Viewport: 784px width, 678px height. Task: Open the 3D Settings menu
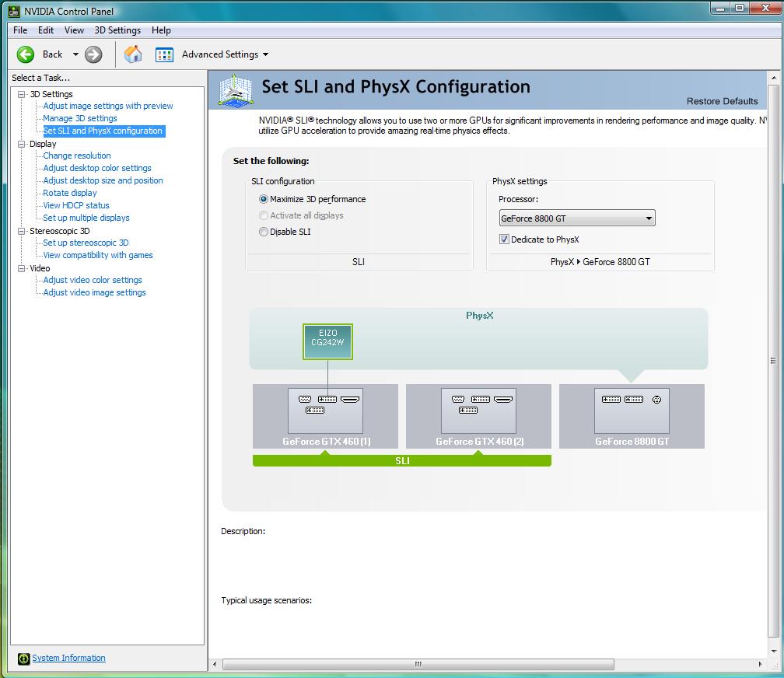click(x=117, y=30)
